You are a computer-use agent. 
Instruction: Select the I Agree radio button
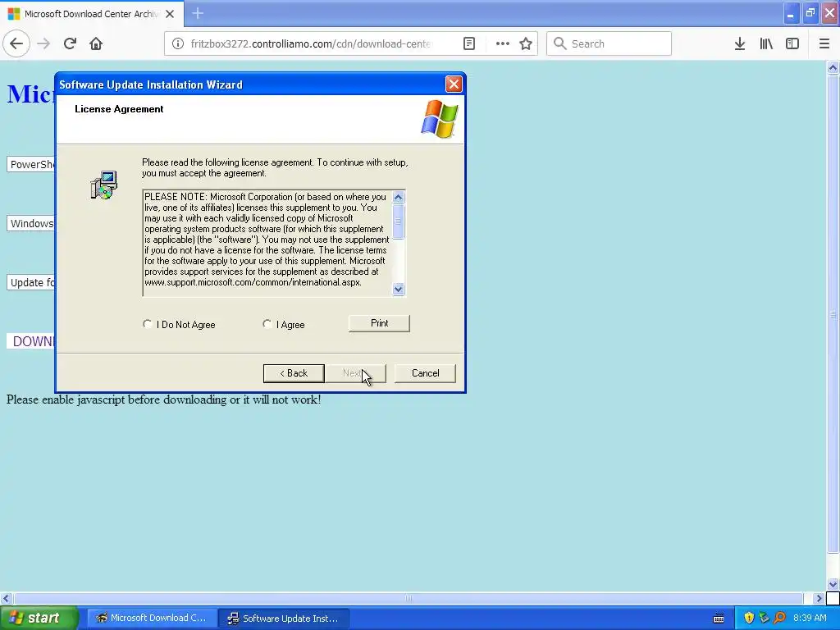click(x=267, y=324)
